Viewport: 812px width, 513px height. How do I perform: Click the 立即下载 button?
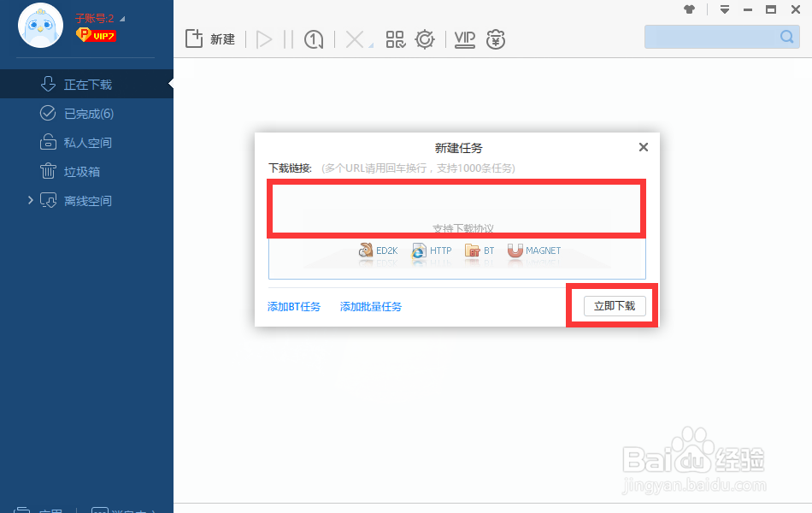coord(615,306)
